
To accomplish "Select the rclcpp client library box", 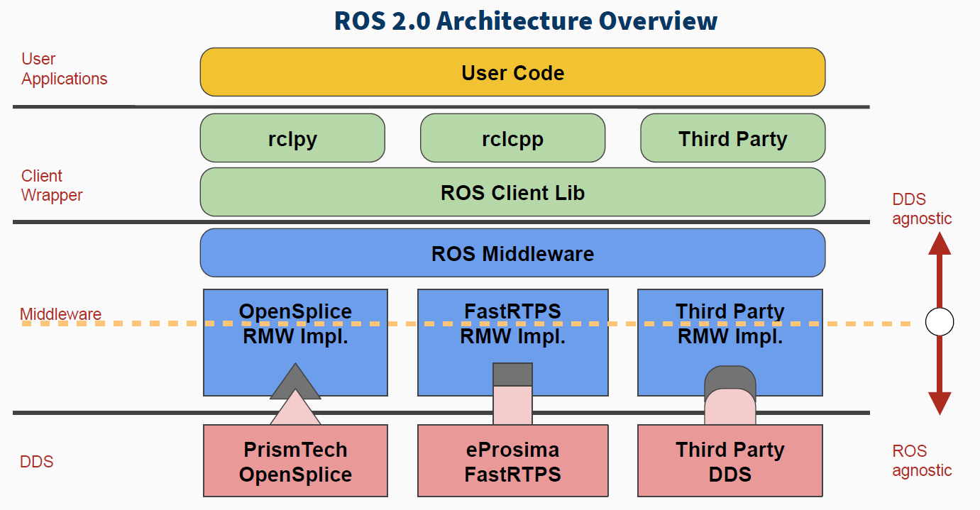I will (512, 138).
